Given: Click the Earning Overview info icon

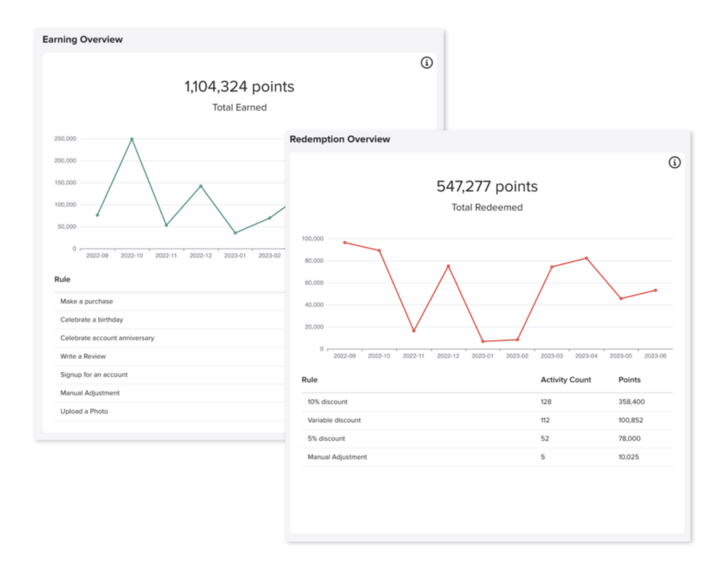Looking at the screenshot, I should point(427,63).
